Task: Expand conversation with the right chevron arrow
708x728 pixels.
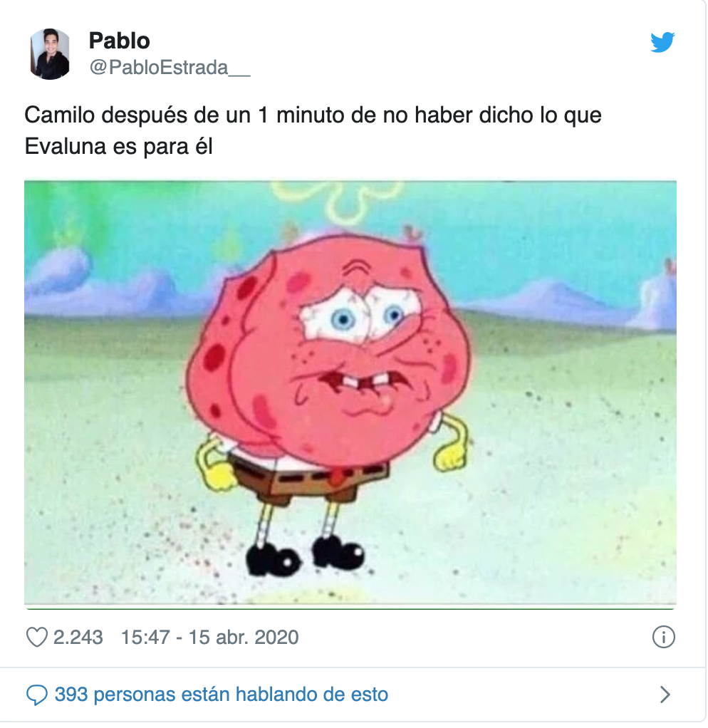Action: (x=665, y=695)
